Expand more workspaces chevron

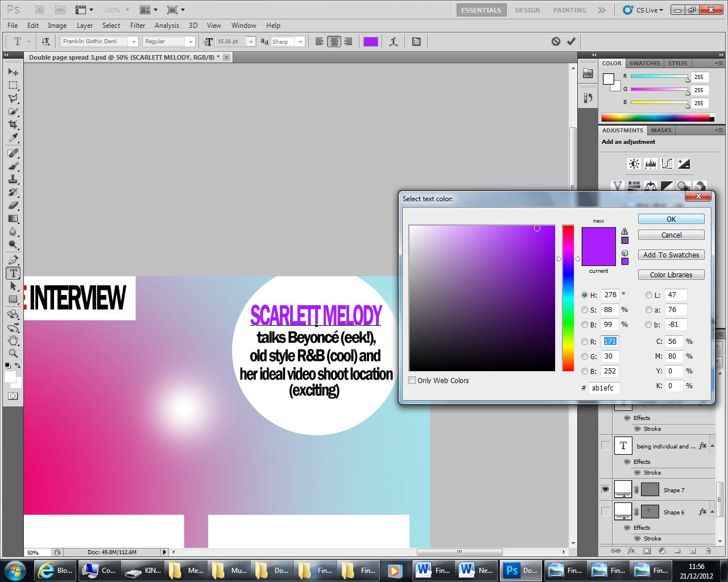(x=602, y=10)
